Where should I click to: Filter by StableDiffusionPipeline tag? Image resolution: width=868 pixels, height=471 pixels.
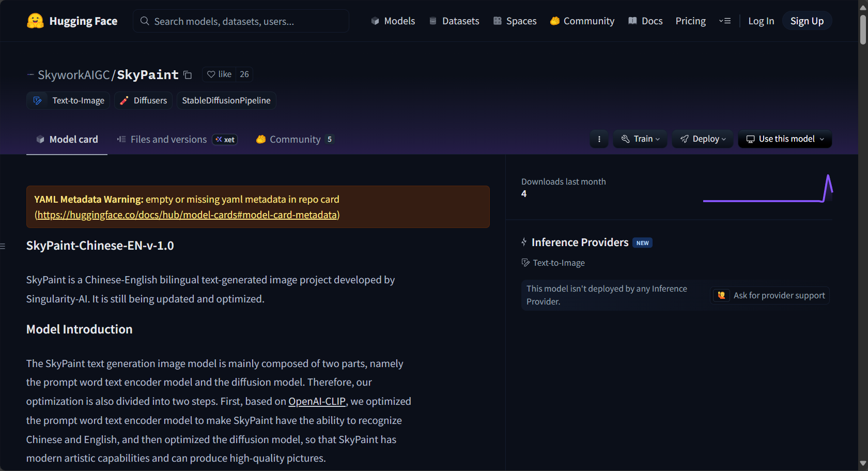(x=226, y=100)
